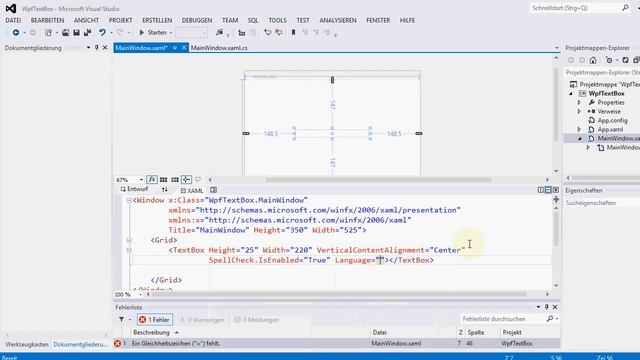Screen dimensions: 640x360
Task: Select App.config in the solution tree
Action: pyautogui.click(x=612, y=120)
